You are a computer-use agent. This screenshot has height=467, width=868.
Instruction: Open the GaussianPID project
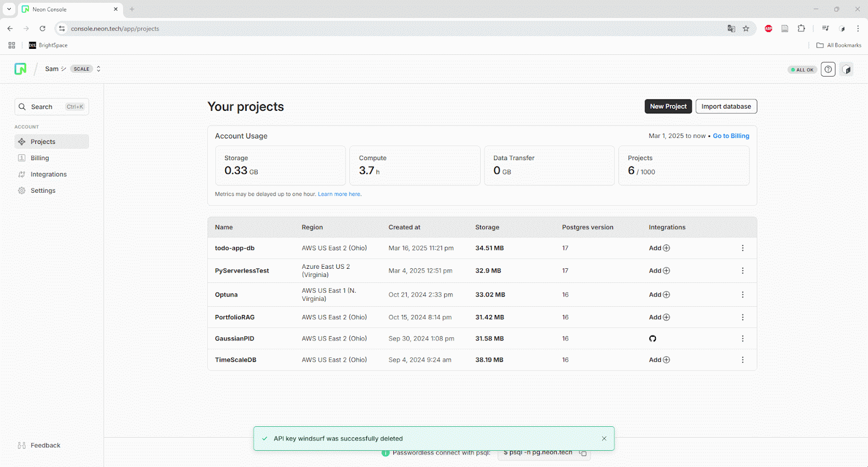click(234, 338)
